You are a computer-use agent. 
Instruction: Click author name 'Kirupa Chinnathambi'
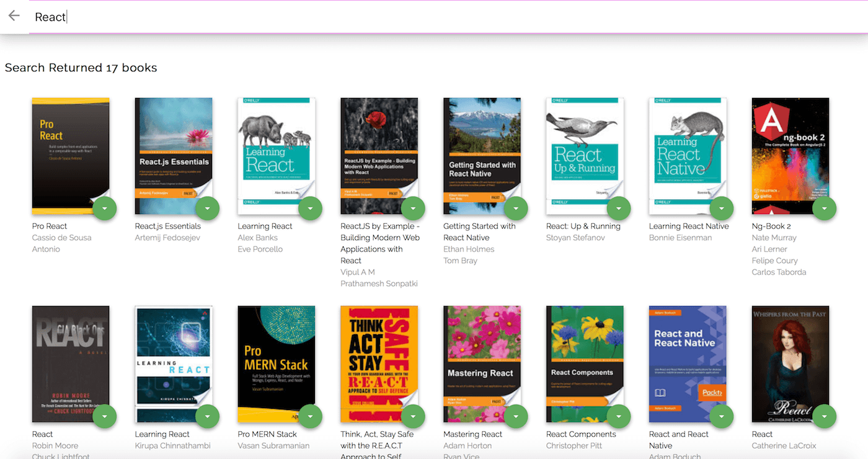pos(173,445)
